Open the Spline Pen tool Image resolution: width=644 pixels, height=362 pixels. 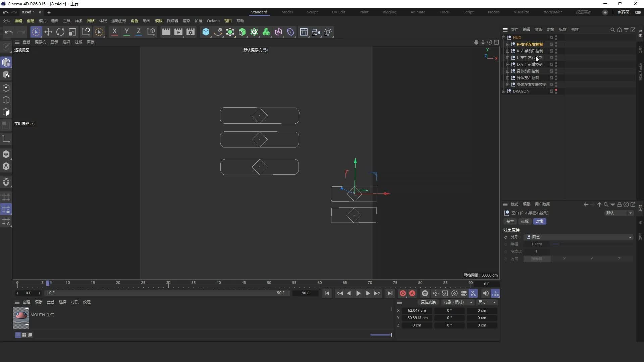[218, 32]
